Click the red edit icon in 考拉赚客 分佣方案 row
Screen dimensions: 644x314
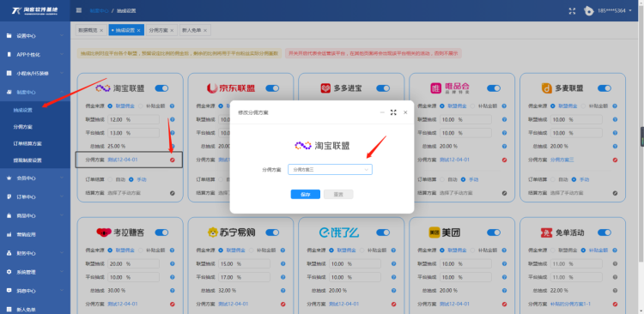[x=172, y=305]
